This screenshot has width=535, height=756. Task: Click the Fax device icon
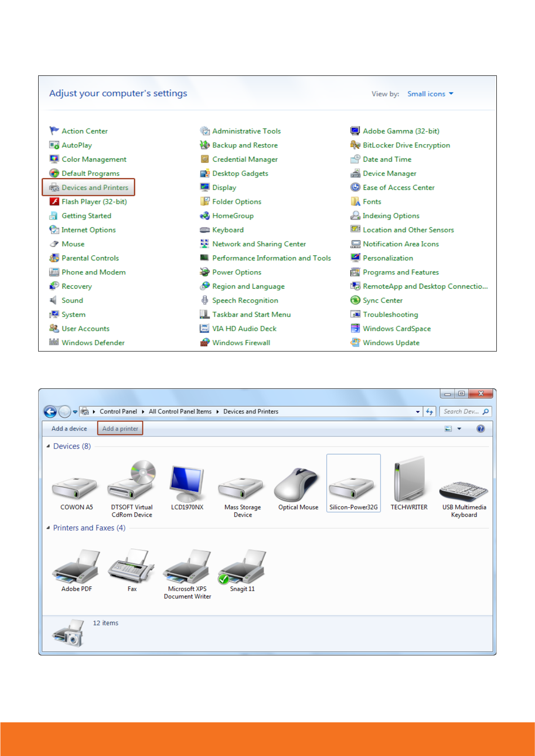coord(132,567)
